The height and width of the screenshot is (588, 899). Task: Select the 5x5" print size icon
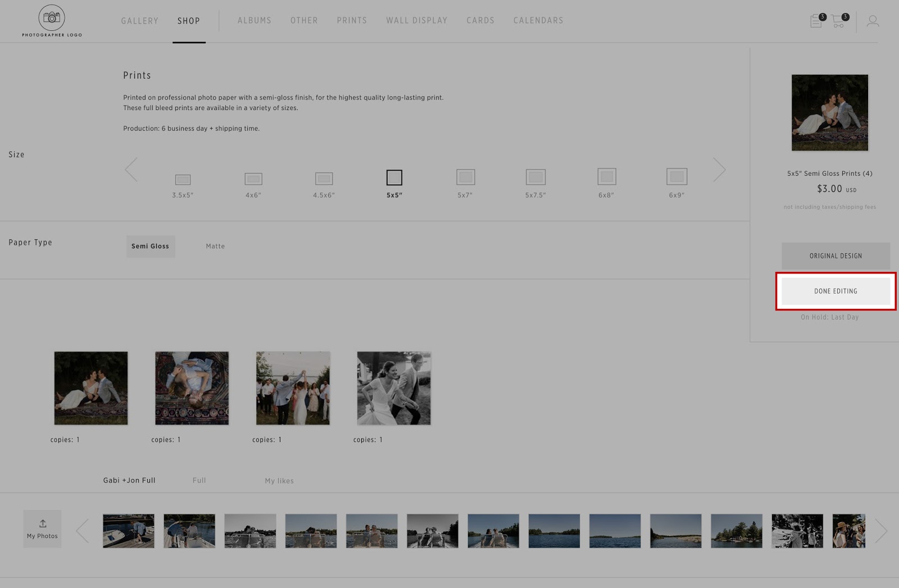coord(394,177)
